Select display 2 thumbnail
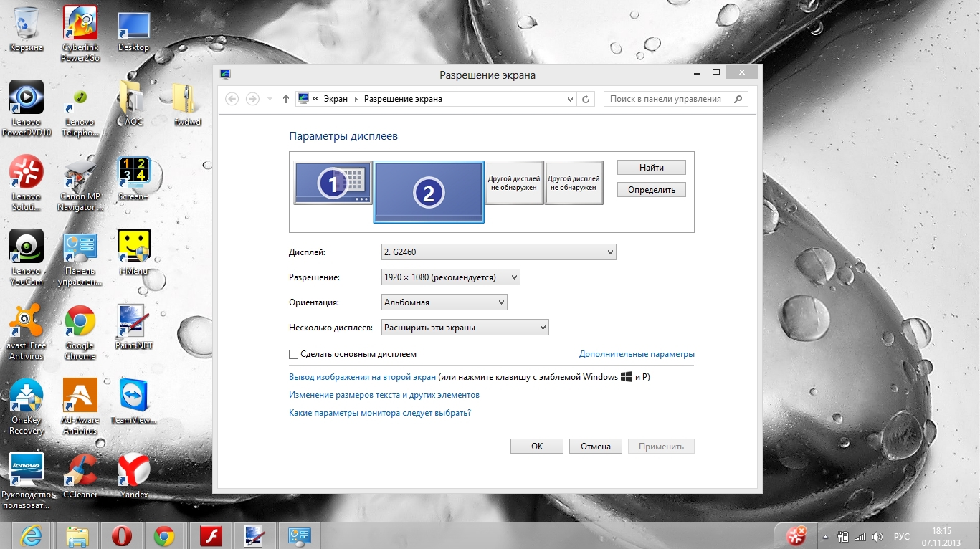 click(x=429, y=192)
